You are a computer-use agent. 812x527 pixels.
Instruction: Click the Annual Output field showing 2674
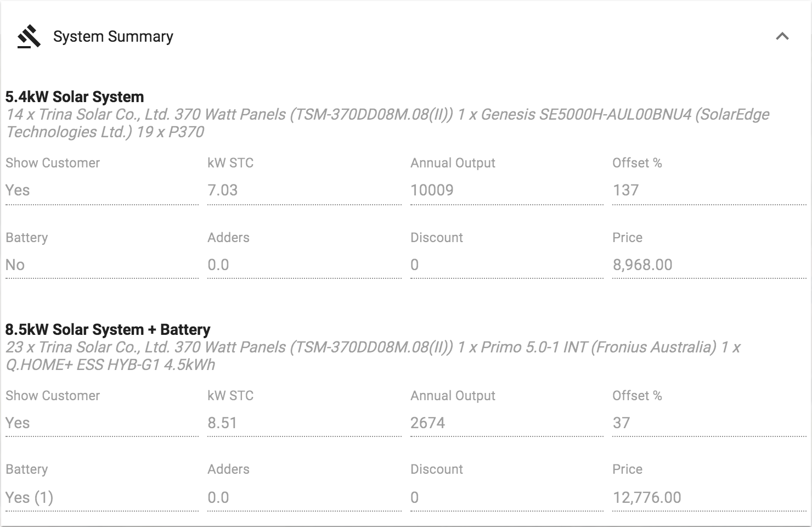point(507,423)
